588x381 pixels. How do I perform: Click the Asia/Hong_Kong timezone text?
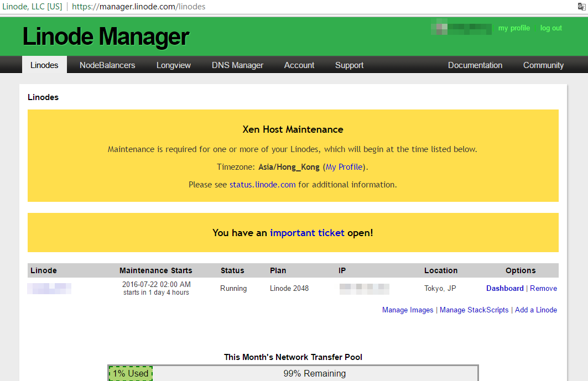pos(289,167)
